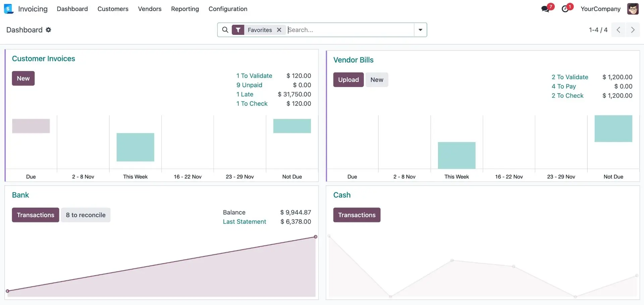Open the chat messages icon
The width and height of the screenshot is (644, 305).
click(545, 9)
